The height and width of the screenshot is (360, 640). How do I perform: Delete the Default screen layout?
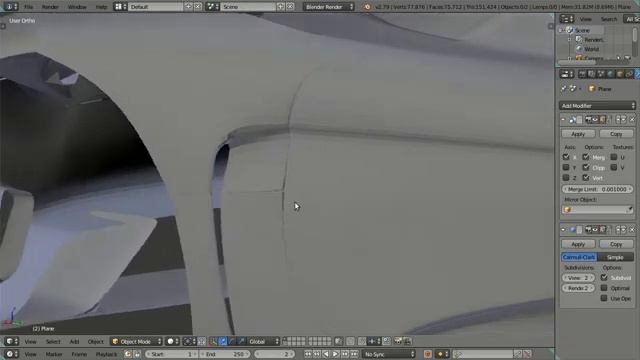tap(198, 7)
